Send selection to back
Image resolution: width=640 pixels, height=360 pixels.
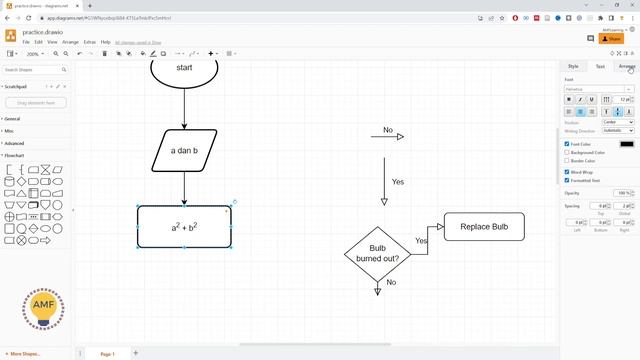(x=129, y=53)
